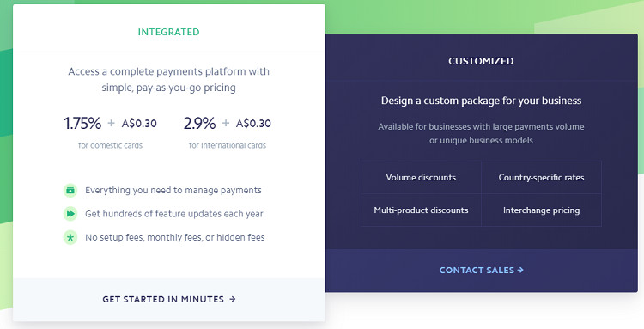Image resolution: width=644 pixels, height=329 pixels.
Task: Click 'Everything you need to manage payments' text
Action: click(173, 190)
